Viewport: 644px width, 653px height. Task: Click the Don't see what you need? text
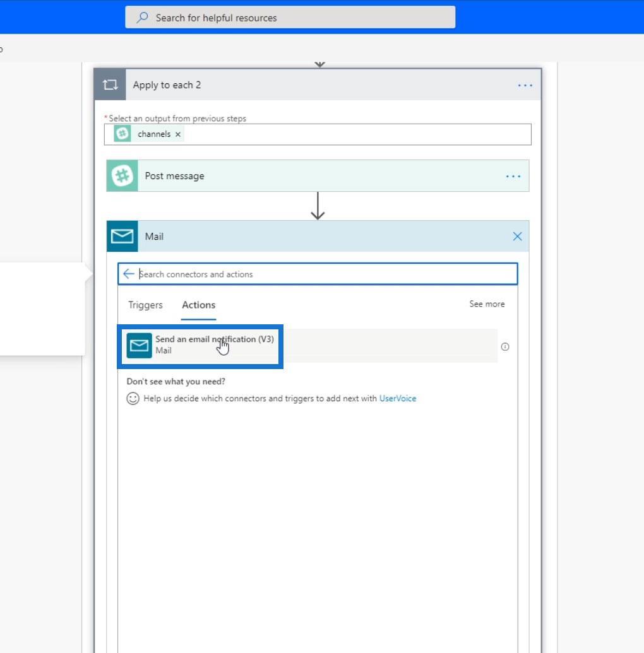click(176, 382)
